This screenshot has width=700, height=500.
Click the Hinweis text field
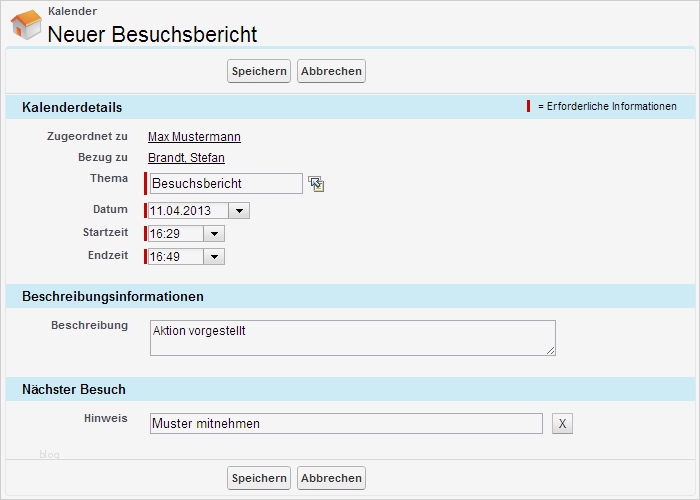coord(345,424)
